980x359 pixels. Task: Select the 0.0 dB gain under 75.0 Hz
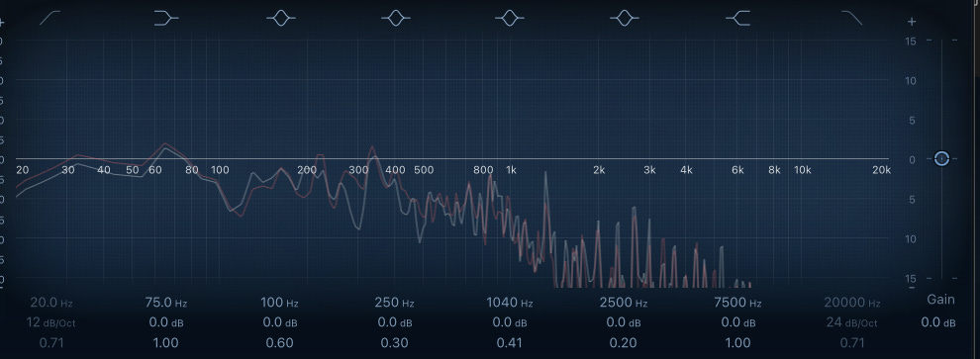[165, 322]
